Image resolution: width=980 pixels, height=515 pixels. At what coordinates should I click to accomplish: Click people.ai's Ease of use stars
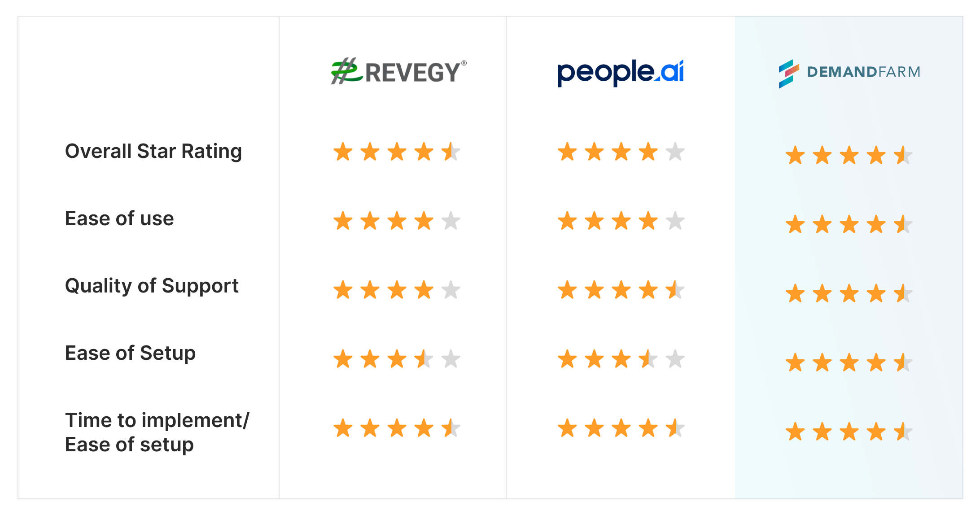[621, 221]
